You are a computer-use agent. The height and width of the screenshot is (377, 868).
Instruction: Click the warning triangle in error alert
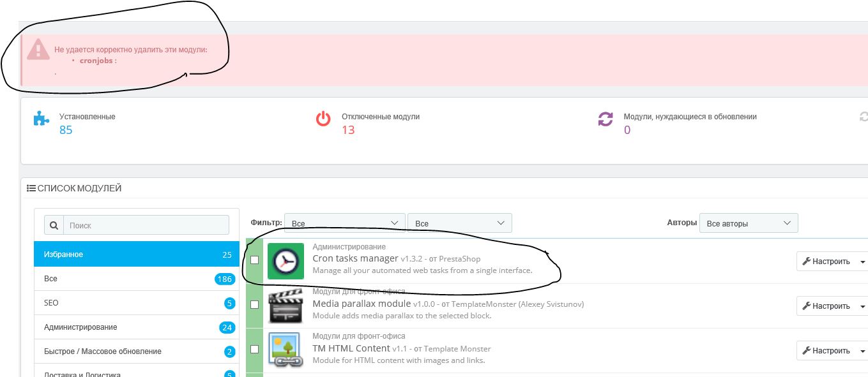point(38,49)
